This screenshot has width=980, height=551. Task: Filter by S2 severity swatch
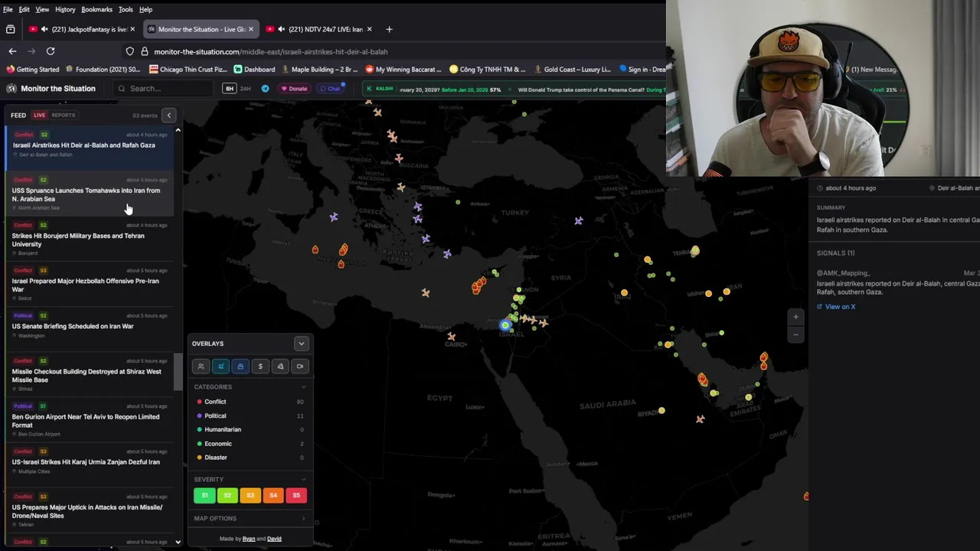[227, 495]
